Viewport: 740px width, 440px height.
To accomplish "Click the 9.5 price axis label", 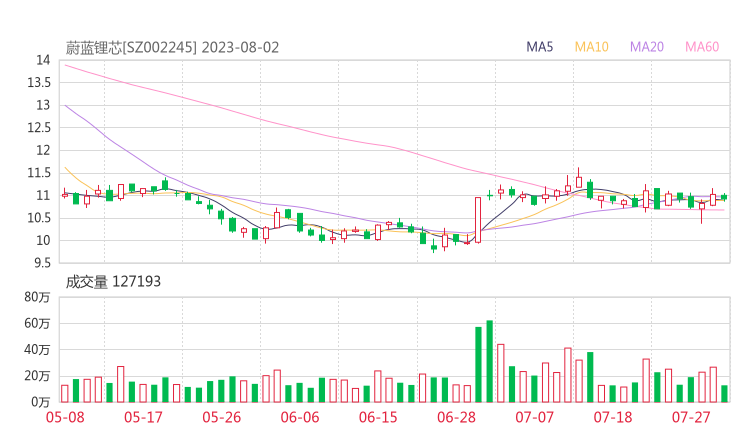I will pos(42,263).
